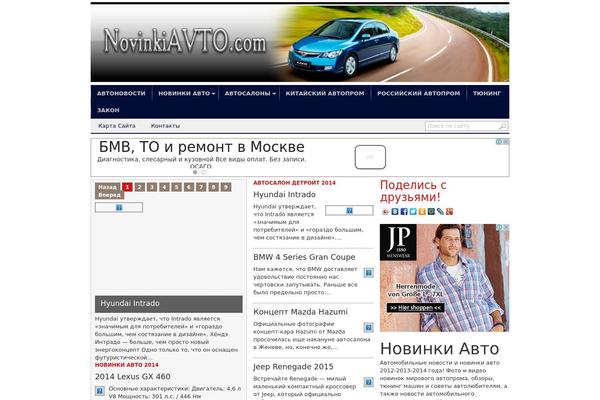This screenshot has height=400, width=600.
Task: Share via the orange Odnoklassniki icon
Action: [422, 211]
